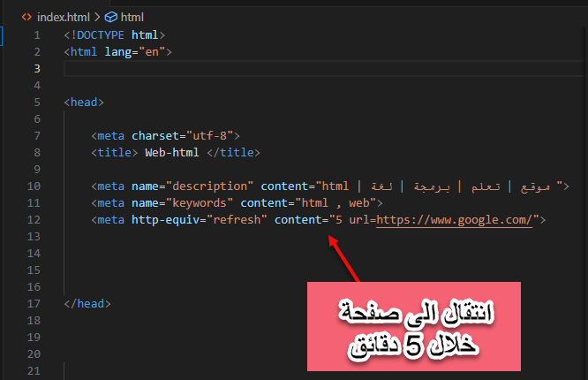Click the "description" meta name value
Image resolution: width=588 pixels, height=380 pixels.
[x=211, y=186]
